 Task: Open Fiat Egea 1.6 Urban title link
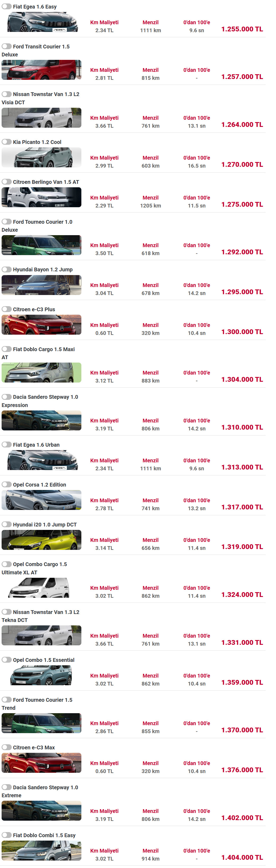click(36, 445)
